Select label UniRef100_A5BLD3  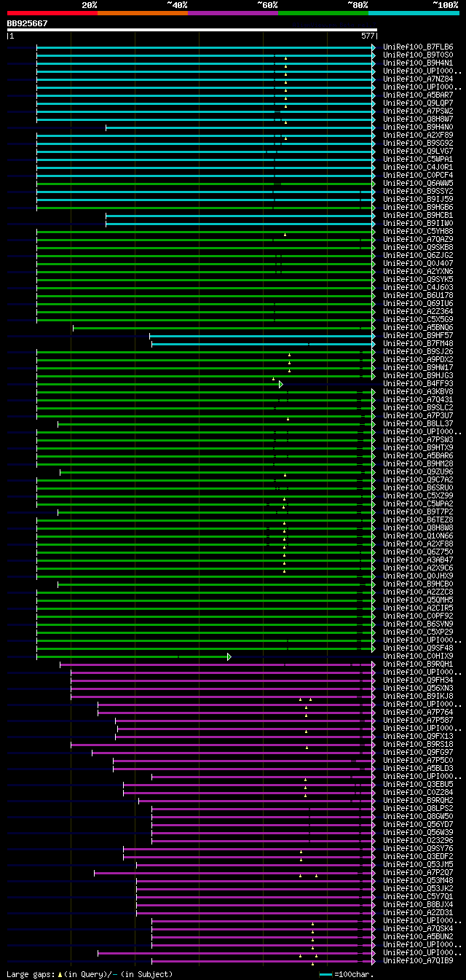click(418, 768)
